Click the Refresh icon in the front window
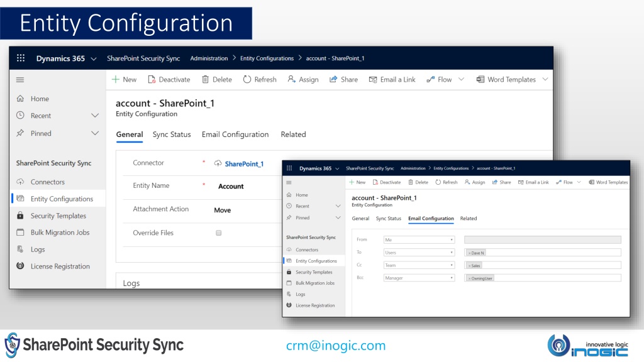Screen dimensions: 644x362 [438, 182]
